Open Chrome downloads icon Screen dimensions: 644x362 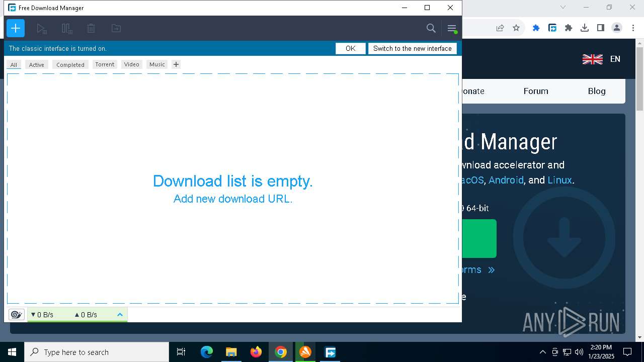(x=585, y=28)
